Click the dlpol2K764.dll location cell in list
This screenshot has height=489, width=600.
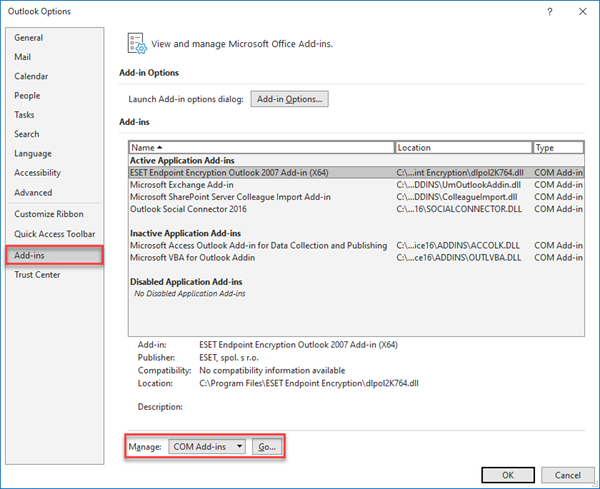(x=460, y=173)
